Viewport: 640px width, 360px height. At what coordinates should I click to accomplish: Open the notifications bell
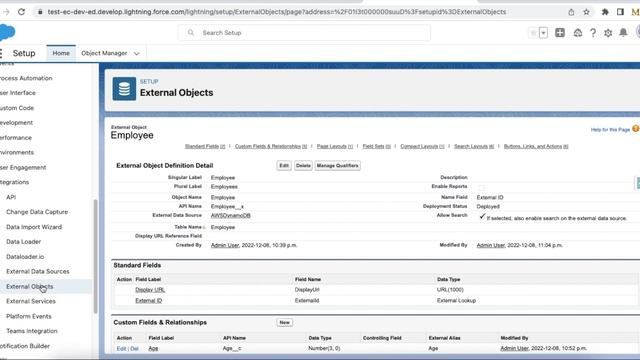[623, 33]
